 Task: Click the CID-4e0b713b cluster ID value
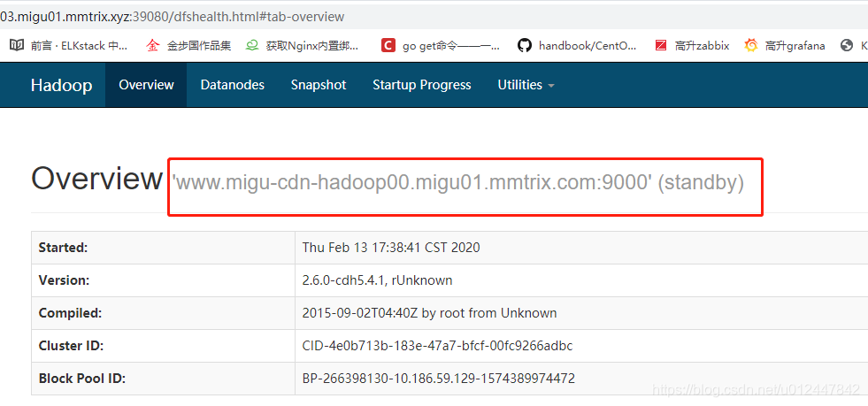tap(437, 346)
